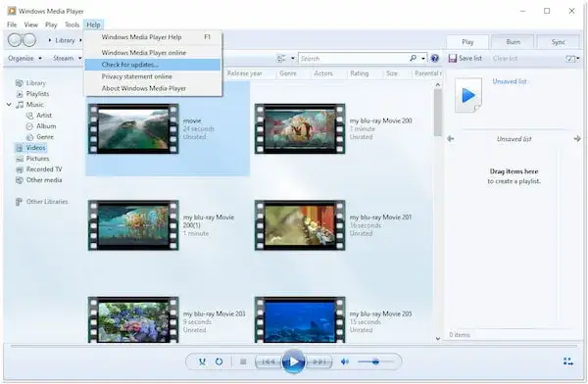Open the View options dropdown arrow
This screenshot has width=588, height=384.
click(293, 59)
